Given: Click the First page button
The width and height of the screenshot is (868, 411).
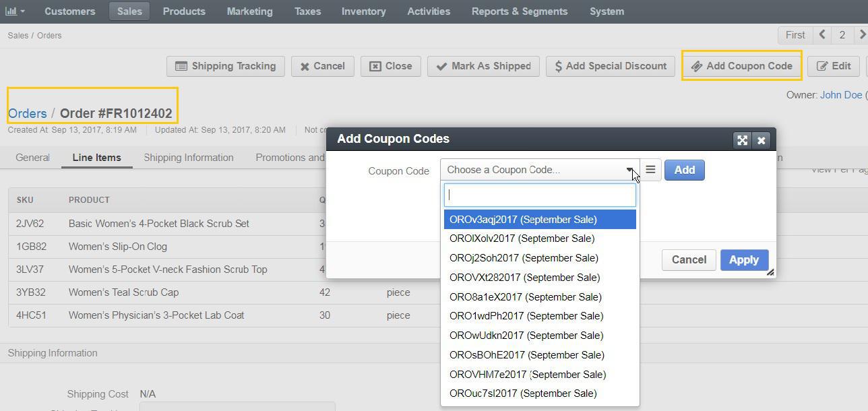Looking at the screenshot, I should (795, 35).
